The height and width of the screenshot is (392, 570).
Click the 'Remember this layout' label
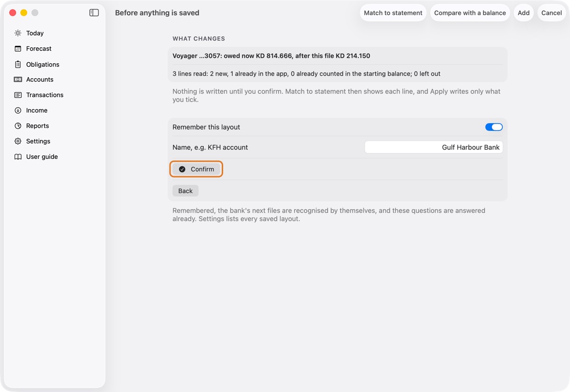[x=206, y=127]
